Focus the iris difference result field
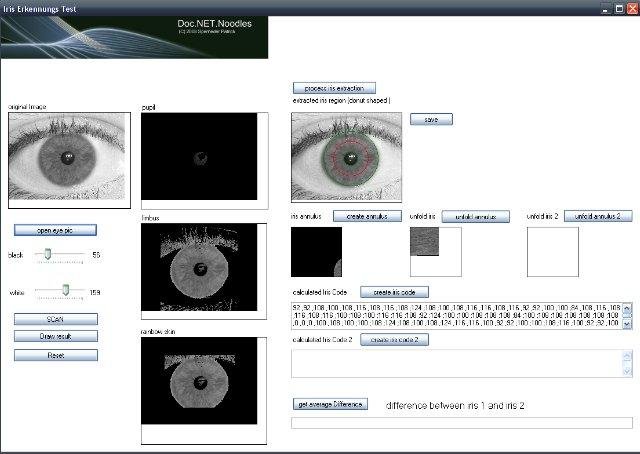 (462, 423)
